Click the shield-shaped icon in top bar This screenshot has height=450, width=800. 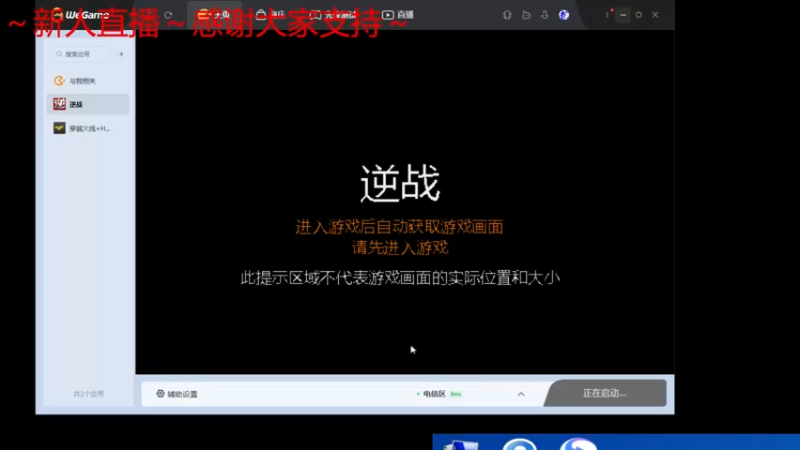click(x=507, y=15)
